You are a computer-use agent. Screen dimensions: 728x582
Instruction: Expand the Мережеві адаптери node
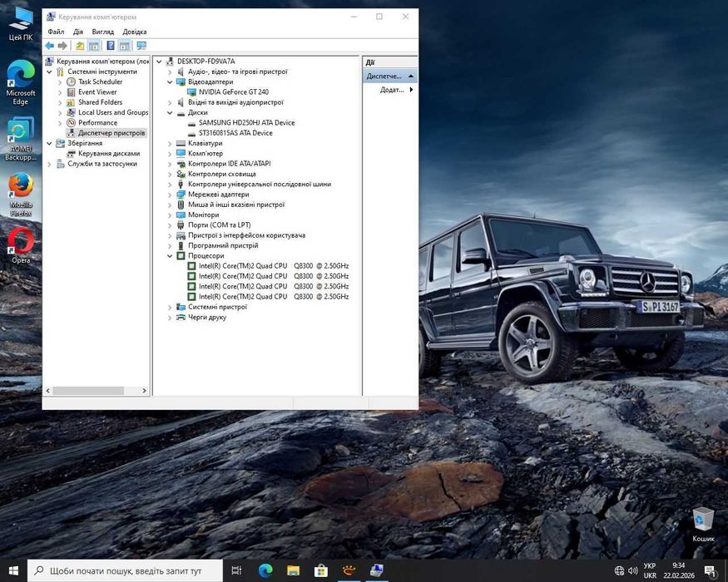pyautogui.click(x=171, y=195)
